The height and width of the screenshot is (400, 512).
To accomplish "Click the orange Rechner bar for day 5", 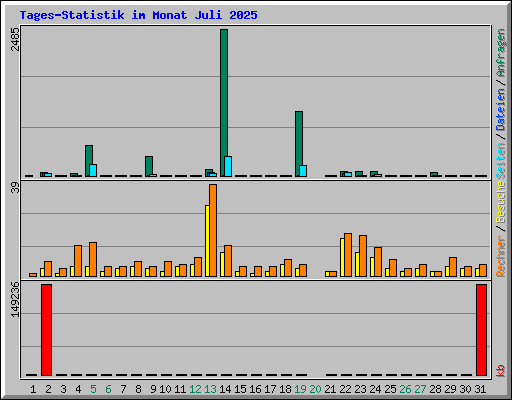I will coord(93,259).
